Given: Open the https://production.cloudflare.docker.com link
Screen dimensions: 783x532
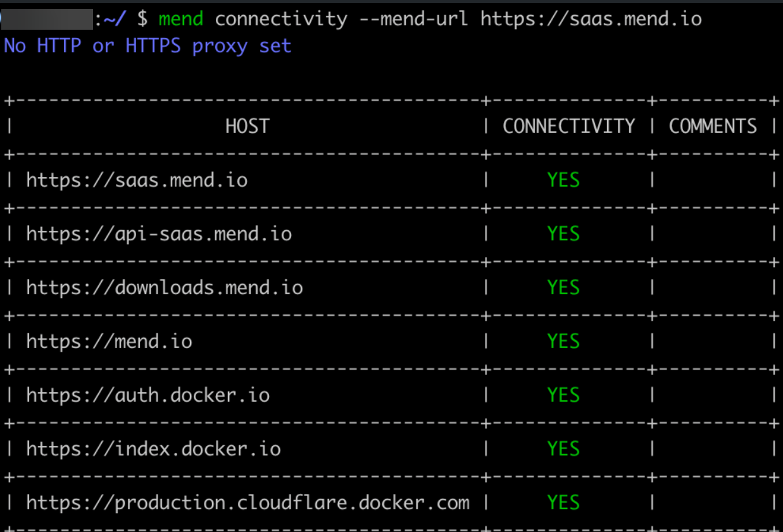Looking at the screenshot, I should tap(247, 503).
